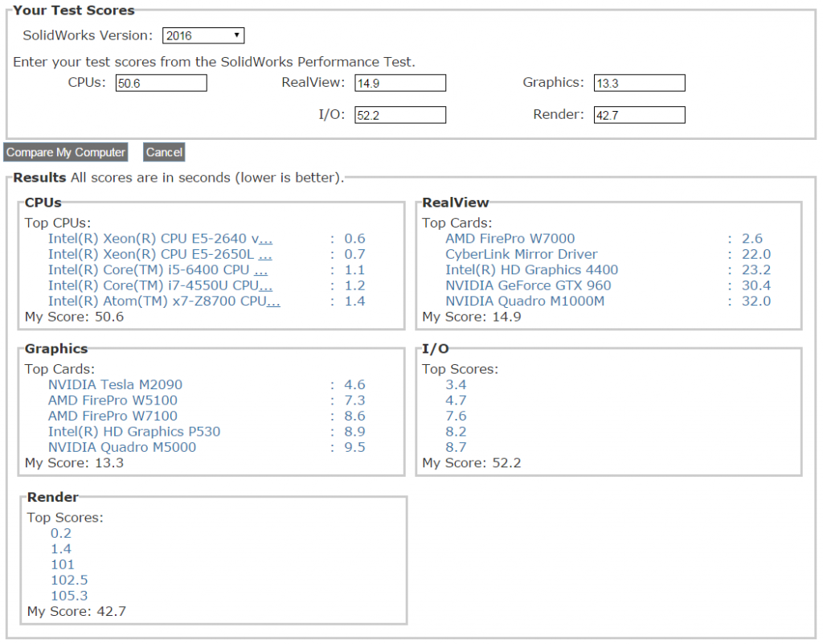Open the Xeon E5-2650L CPU link
The height and width of the screenshot is (644, 823).
click(x=160, y=255)
